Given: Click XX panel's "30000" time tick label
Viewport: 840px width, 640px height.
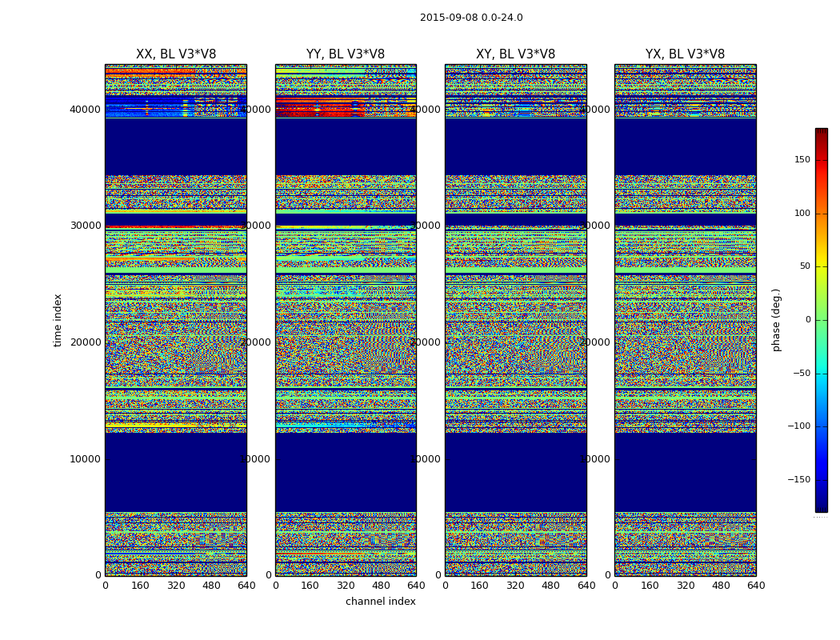Looking at the screenshot, I should pos(86,226).
